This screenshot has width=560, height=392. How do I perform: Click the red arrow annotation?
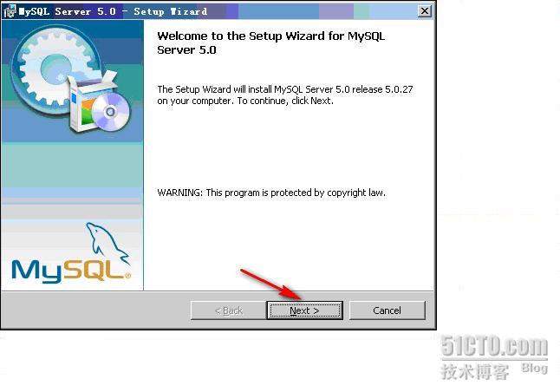click(270, 284)
